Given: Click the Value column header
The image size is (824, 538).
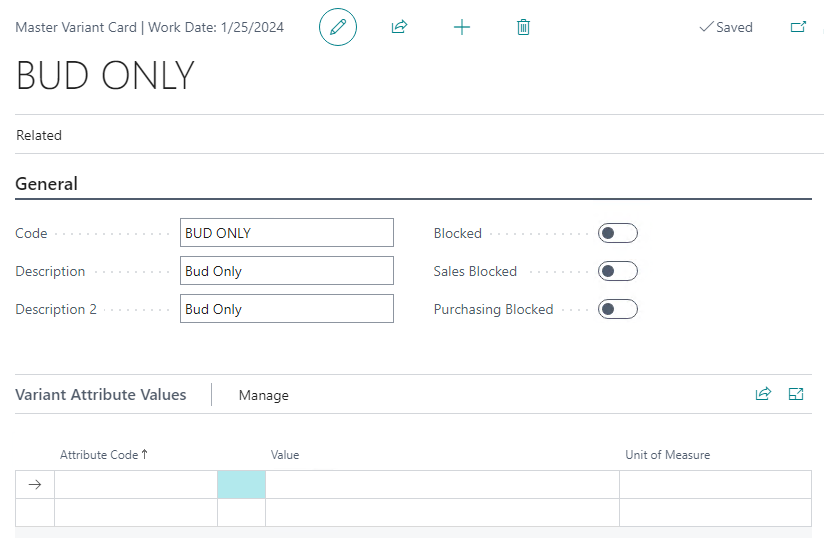Looking at the screenshot, I should click(x=285, y=455).
